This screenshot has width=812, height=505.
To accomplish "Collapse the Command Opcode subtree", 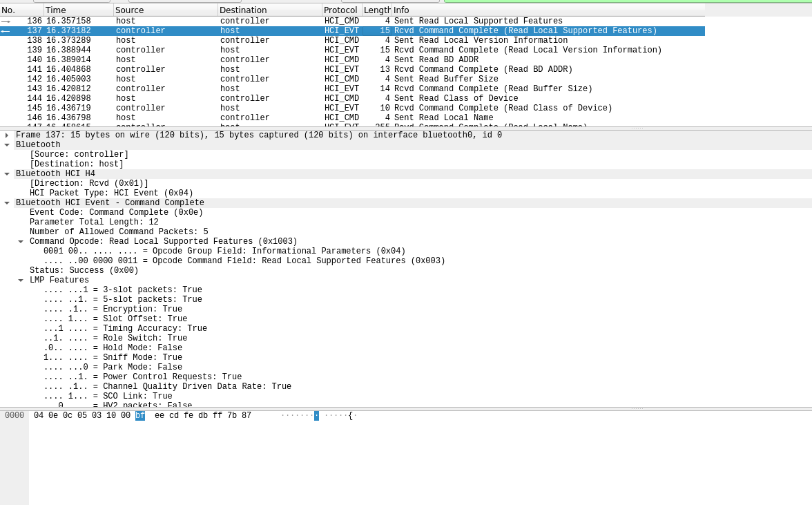I will (21, 241).
